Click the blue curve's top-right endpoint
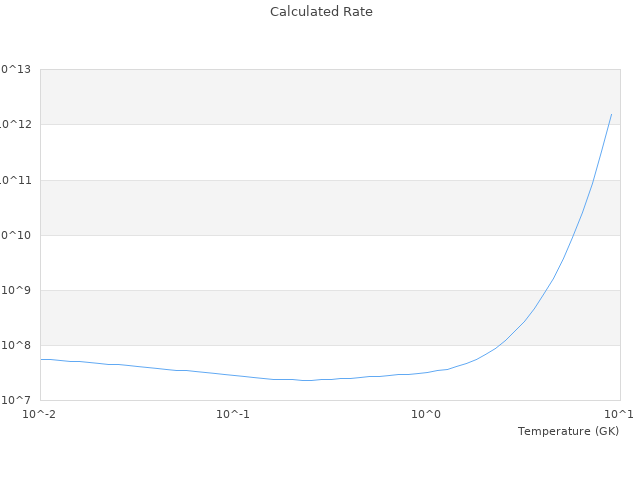Viewport: 640px width, 480px height. pos(611,114)
